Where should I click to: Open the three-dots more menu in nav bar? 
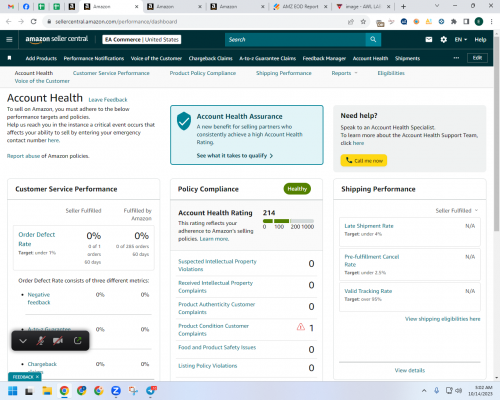tap(456, 58)
